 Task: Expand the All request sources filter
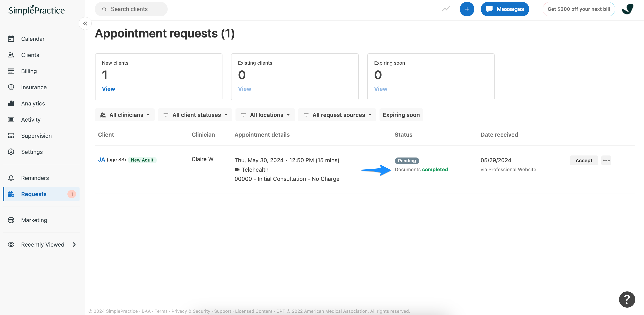coord(337,115)
